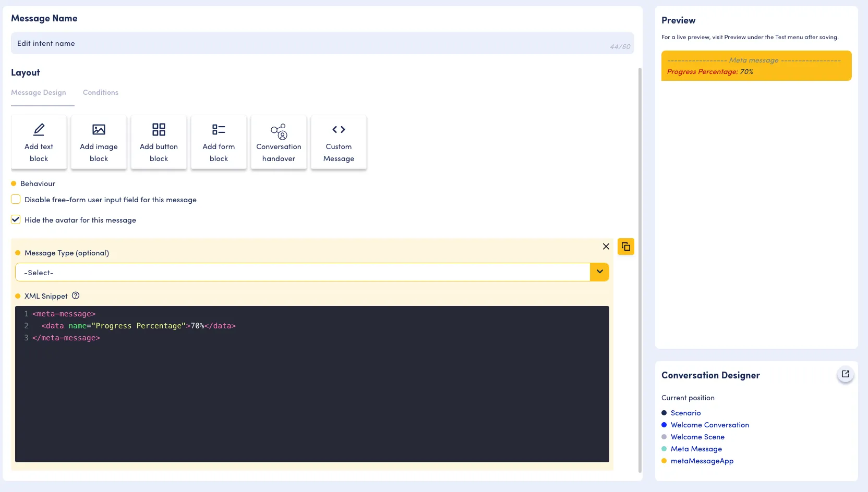Click the data 'Progress Percentage' code line
868x492 pixels.
[139, 326]
